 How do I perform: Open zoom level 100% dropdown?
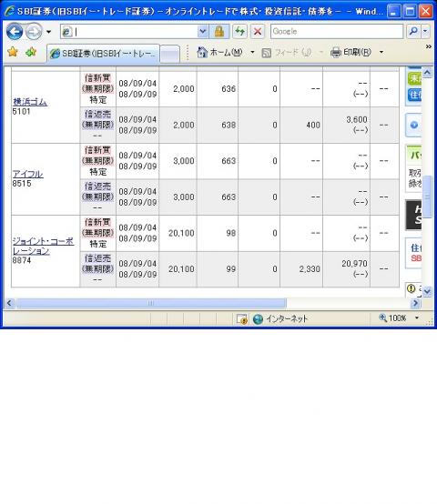[x=417, y=318]
